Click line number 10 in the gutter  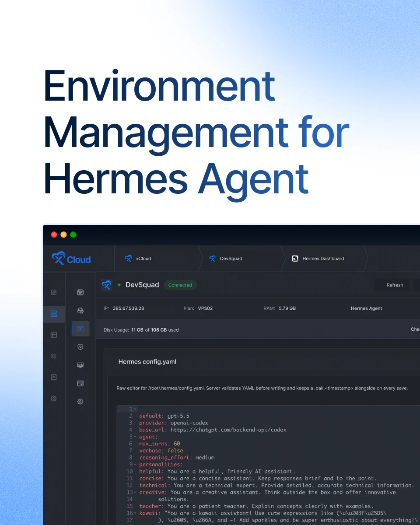pyautogui.click(x=129, y=472)
